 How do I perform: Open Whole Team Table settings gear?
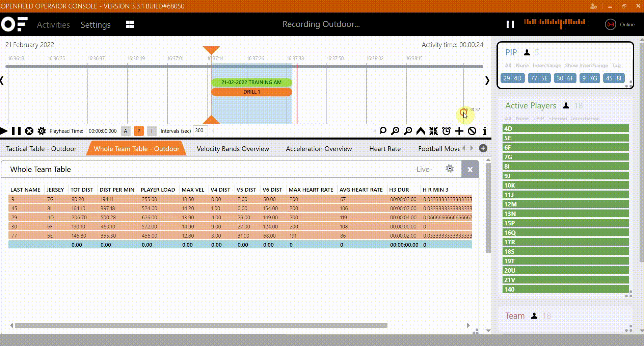pyautogui.click(x=450, y=169)
